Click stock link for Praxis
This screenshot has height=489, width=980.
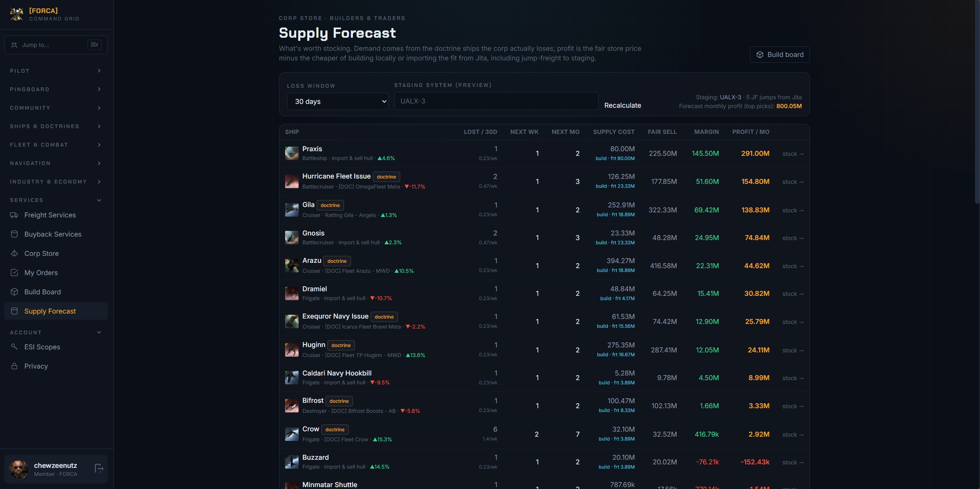coord(793,154)
